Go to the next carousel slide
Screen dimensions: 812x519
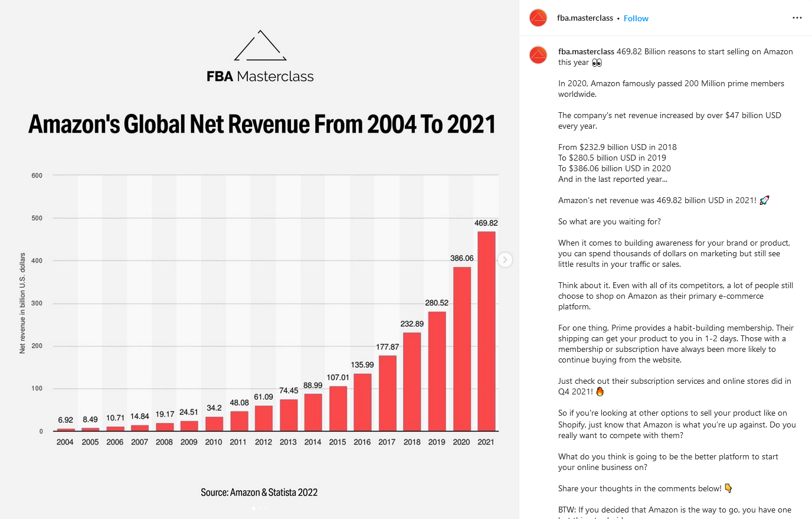505,260
